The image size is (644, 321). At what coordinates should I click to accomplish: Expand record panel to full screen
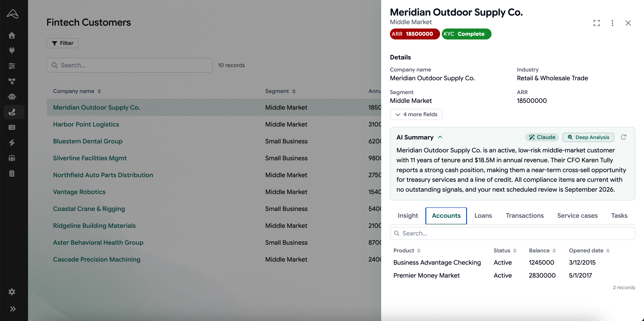[x=596, y=23]
